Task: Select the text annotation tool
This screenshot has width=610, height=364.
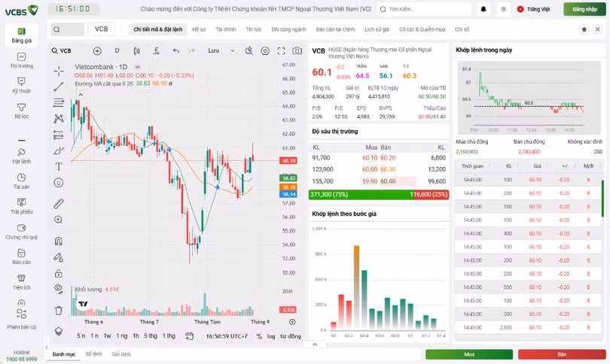Action: [59, 167]
